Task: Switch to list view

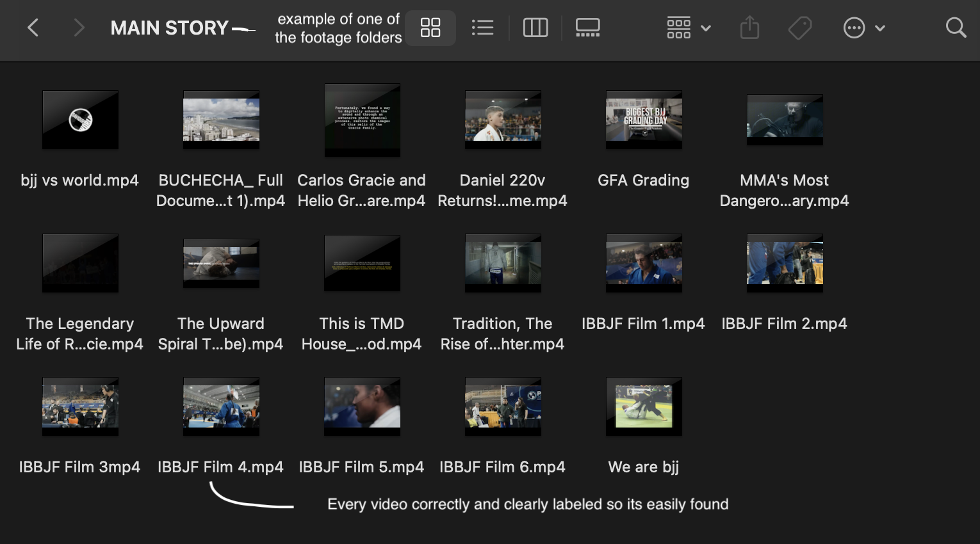Action: [x=482, y=28]
